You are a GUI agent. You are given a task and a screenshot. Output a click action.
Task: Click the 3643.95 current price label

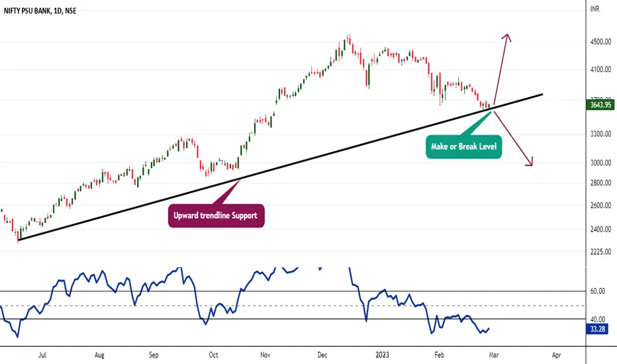click(x=600, y=105)
